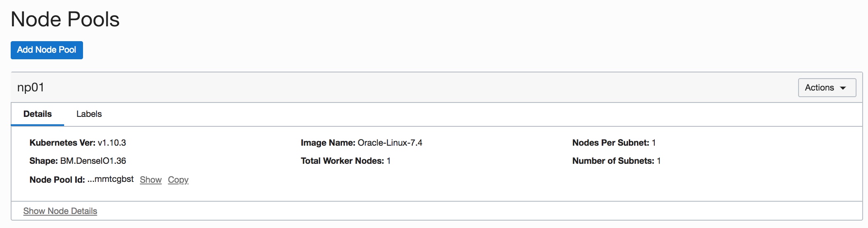Click the Image Name label
Image resolution: width=868 pixels, height=228 pixels.
coord(328,143)
